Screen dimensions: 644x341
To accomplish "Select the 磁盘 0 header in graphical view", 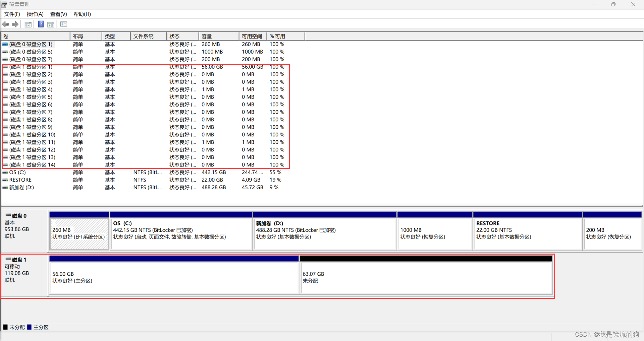I will pos(25,231).
